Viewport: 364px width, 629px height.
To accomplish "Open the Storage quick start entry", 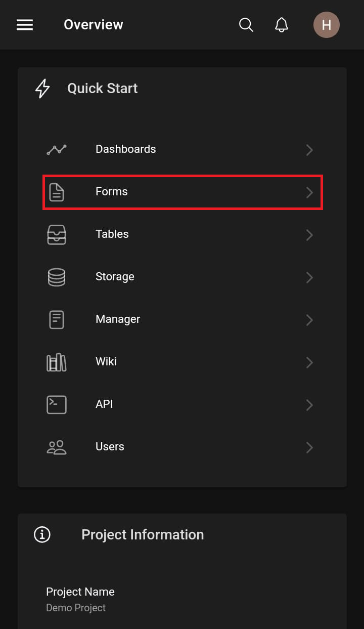I will point(115,277).
